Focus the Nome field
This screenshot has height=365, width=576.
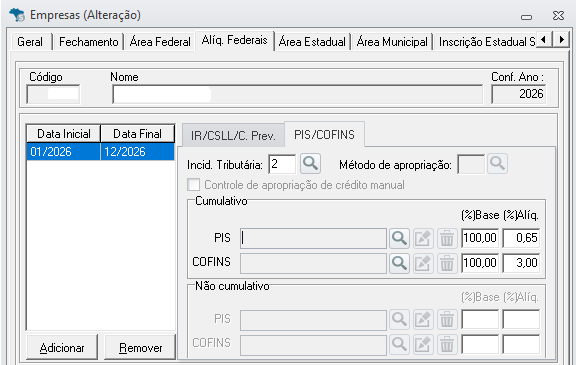click(298, 94)
